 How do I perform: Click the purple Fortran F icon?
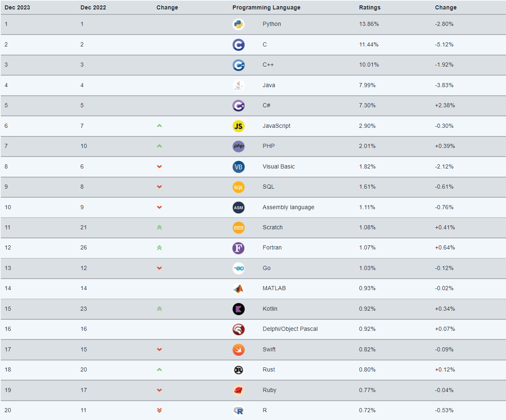point(239,248)
